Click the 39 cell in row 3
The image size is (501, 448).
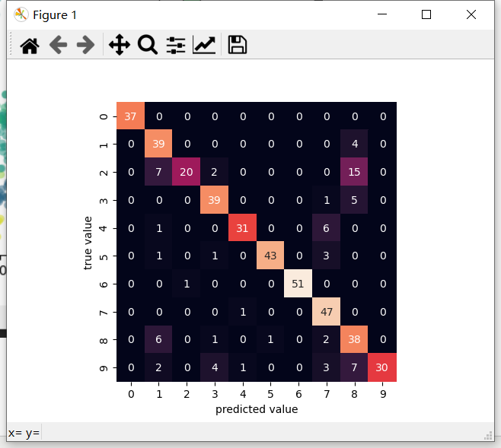click(x=215, y=200)
